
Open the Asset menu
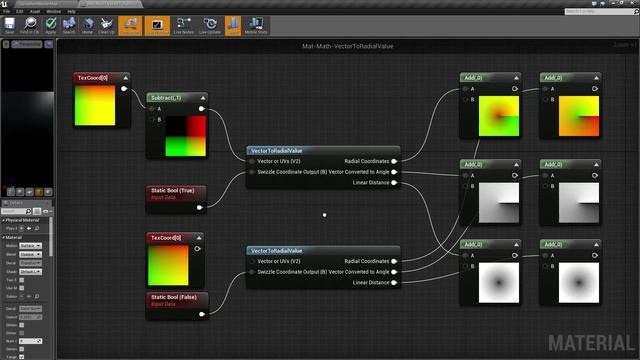point(35,11)
